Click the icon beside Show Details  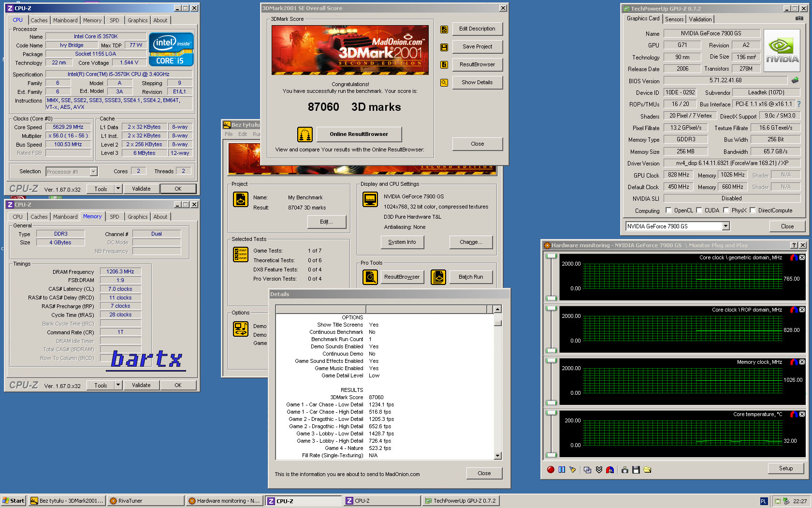tap(444, 83)
